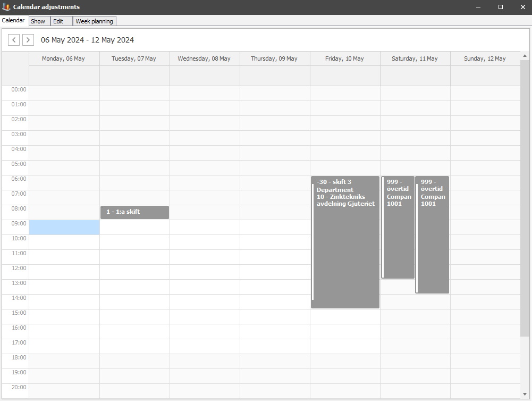Click the Saturday, 11 May column header
532x402 pixels.
tap(415, 58)
